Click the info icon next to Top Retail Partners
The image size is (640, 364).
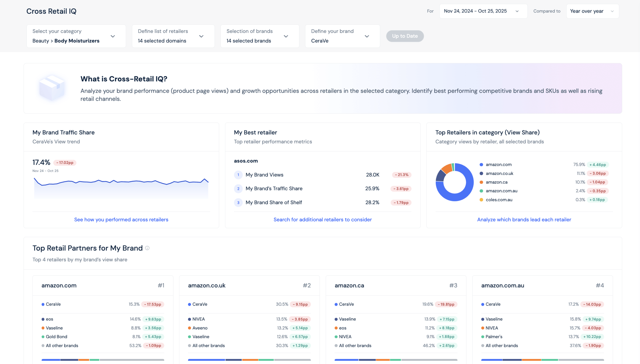pyautogui.click(x=147, y=248)
